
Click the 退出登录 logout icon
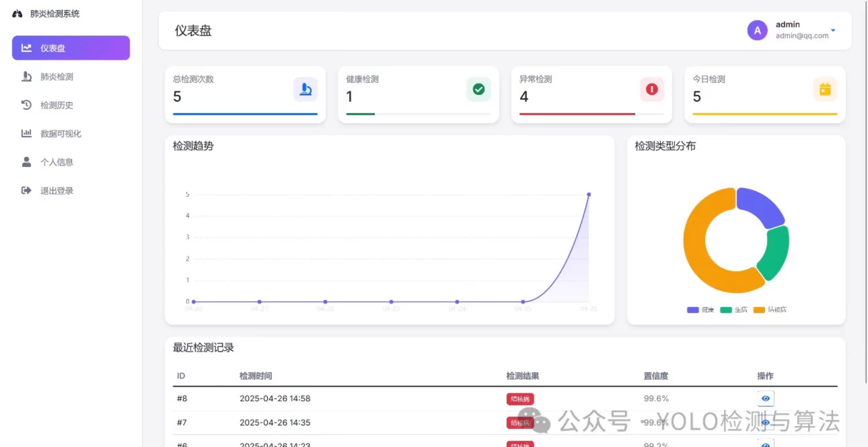pos(26,190)
